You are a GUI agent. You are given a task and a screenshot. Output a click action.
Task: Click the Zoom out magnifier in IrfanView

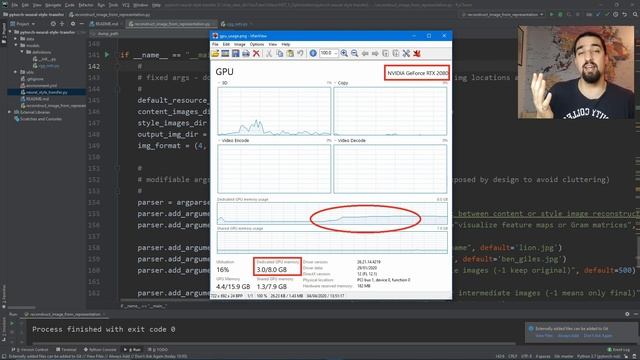point(354,53)
